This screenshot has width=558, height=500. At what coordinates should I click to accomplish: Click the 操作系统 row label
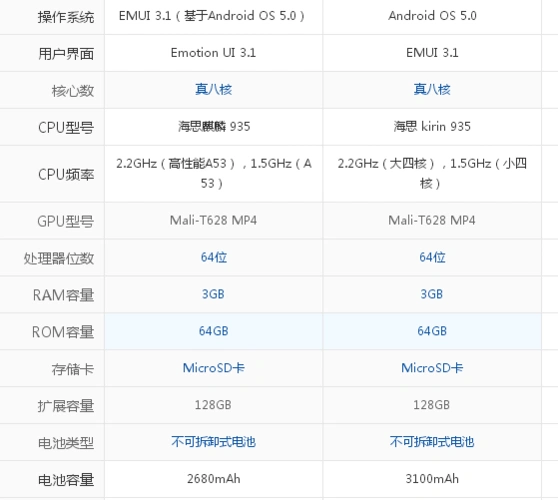click(66, 17)
